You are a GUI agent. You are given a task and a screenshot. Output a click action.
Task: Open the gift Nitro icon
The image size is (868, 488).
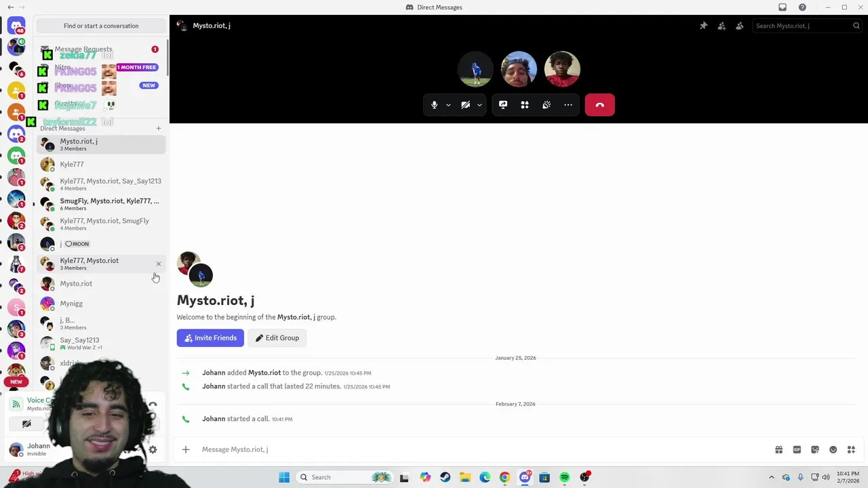coord(778,449)
